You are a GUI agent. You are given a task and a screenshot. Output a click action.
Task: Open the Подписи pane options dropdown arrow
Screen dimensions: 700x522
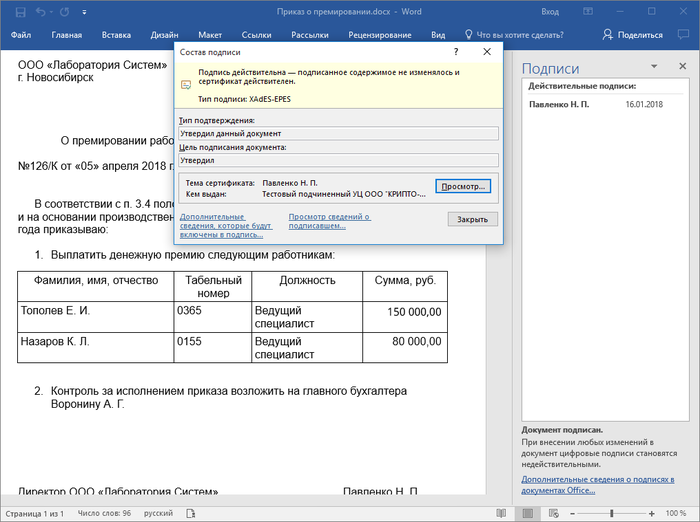(x=654, y=67)
